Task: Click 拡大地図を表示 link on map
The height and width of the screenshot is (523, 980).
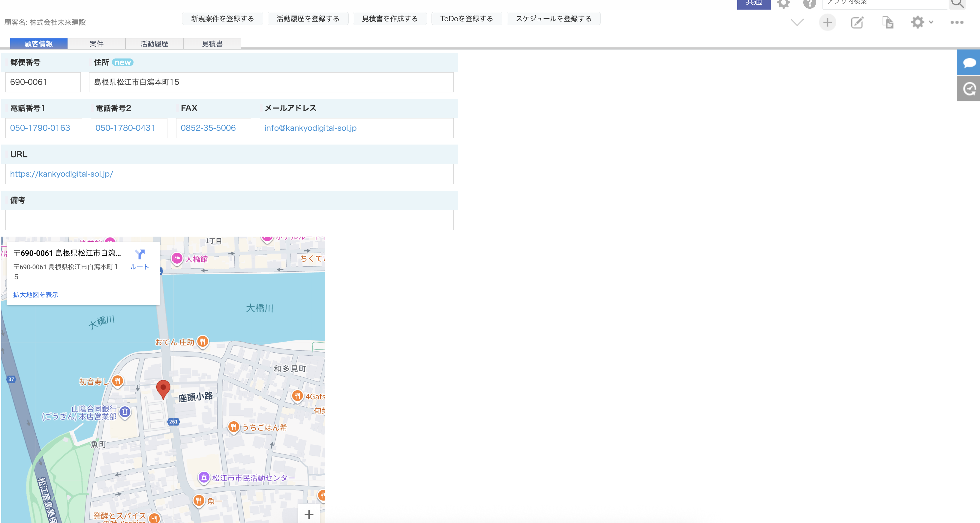Action: (x=36, y=294)
